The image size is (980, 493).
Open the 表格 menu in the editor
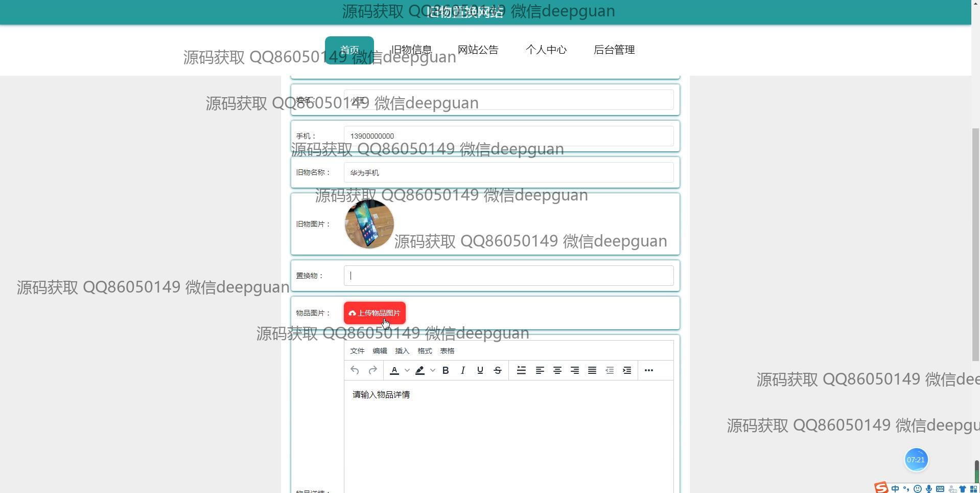click(x=447, y=351)
